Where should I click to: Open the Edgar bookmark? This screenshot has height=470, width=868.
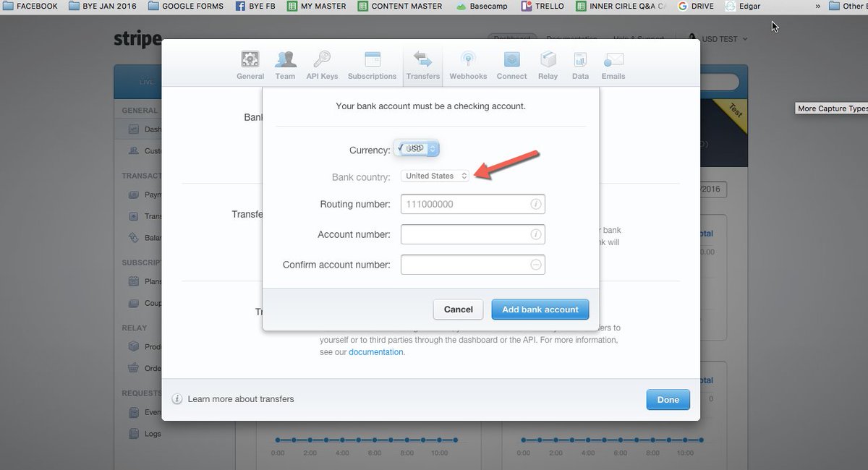click(x=742, y=6)
